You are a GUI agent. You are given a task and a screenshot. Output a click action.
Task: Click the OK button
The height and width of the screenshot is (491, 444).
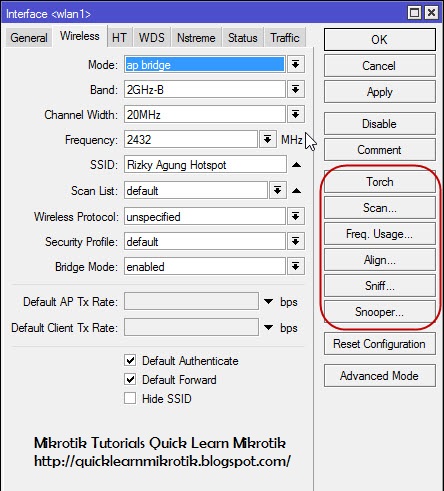coord(380,40)
